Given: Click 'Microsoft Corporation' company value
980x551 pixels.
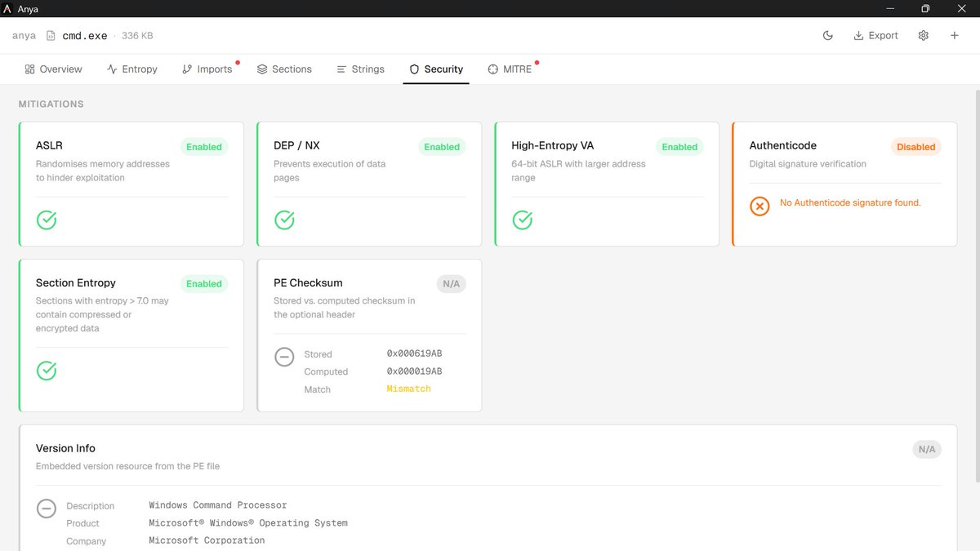Looking at the screenshot, I should [x=207, y=540].
